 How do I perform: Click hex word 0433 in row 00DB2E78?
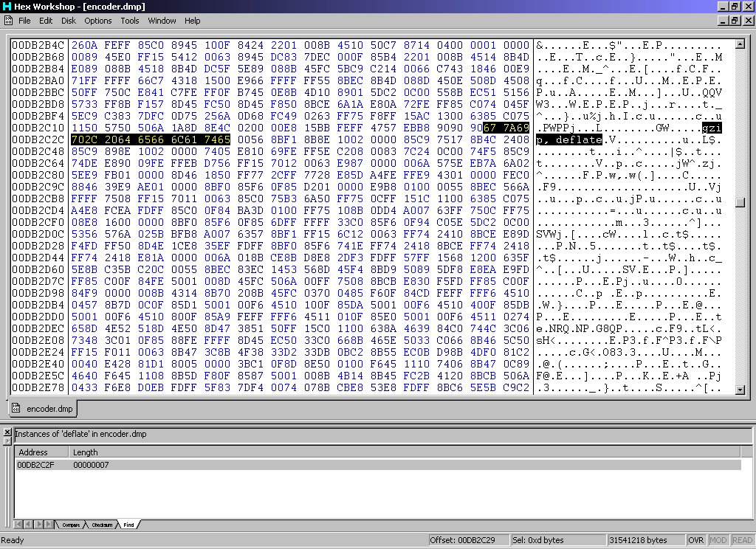84,387
